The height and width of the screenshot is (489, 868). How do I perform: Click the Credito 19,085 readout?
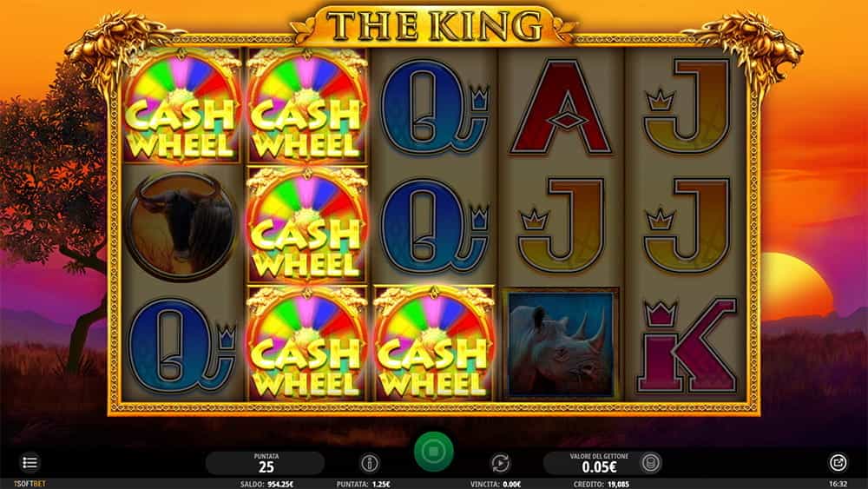[601, 484]
